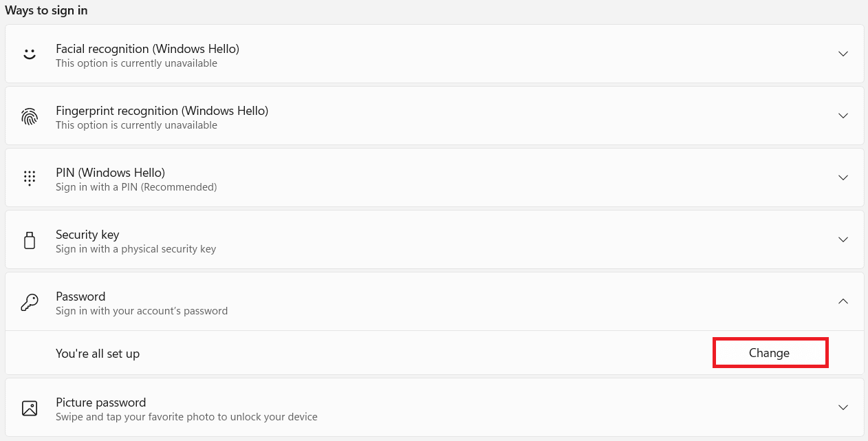Click the Security key row title

(87, 235)
